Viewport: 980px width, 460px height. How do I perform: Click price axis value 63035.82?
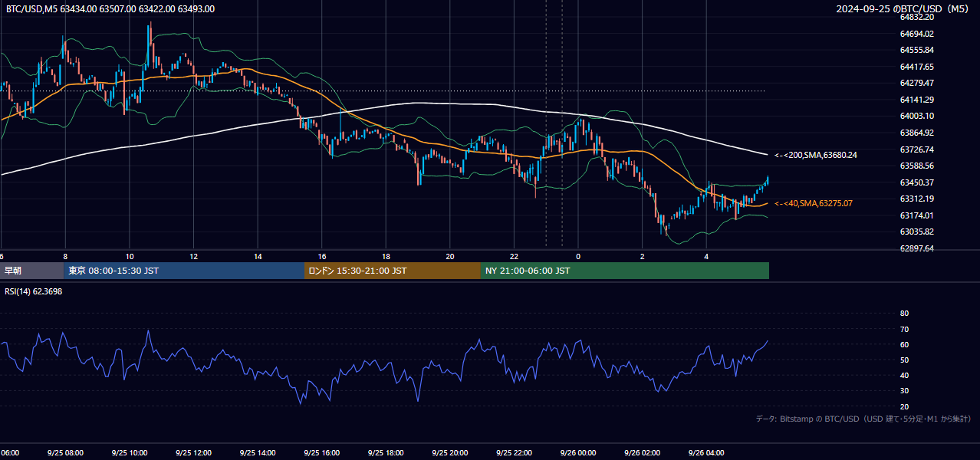click(x=917, y=232)
